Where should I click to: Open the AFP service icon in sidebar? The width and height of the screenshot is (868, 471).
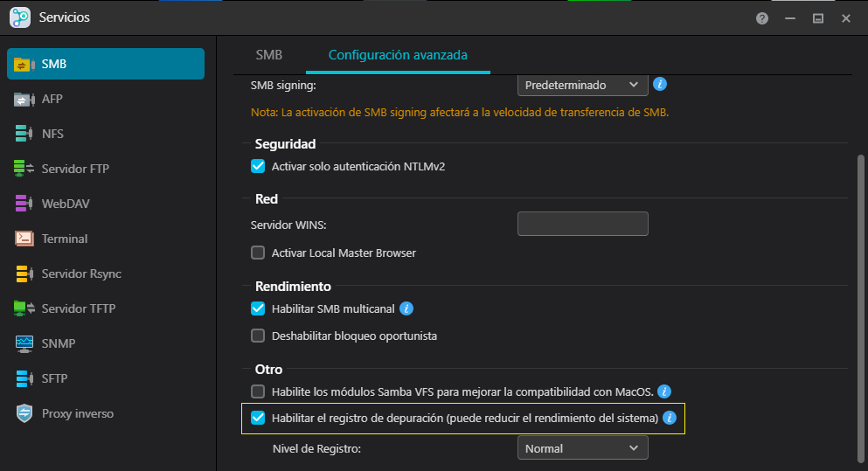point(24,99)
